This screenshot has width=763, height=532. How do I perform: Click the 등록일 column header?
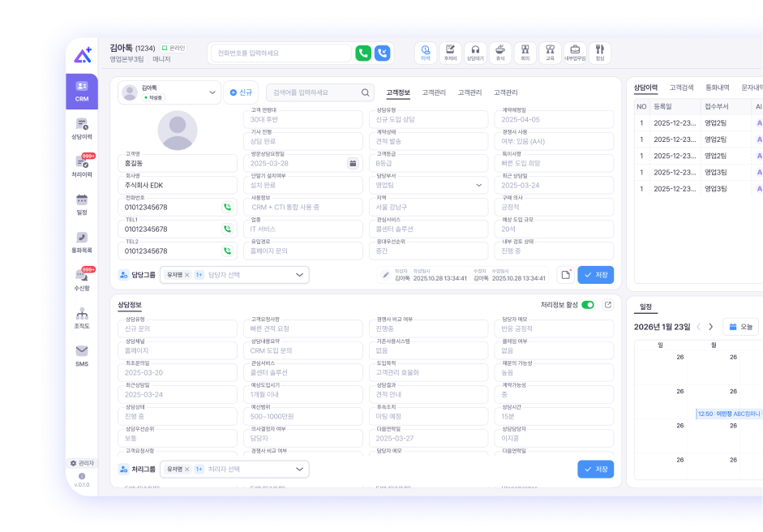(x=674, y=106)
